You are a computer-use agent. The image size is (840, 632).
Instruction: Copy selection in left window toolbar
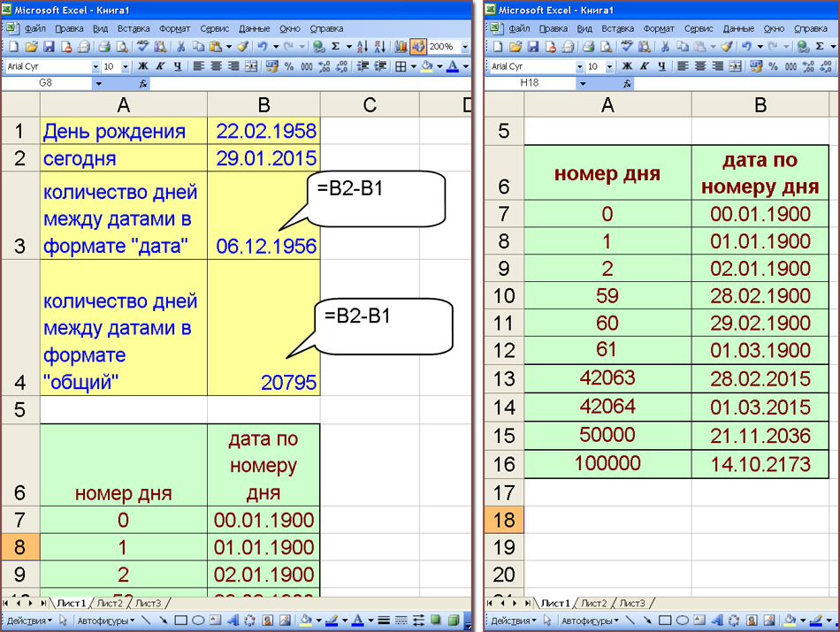[x=198, y=47]
